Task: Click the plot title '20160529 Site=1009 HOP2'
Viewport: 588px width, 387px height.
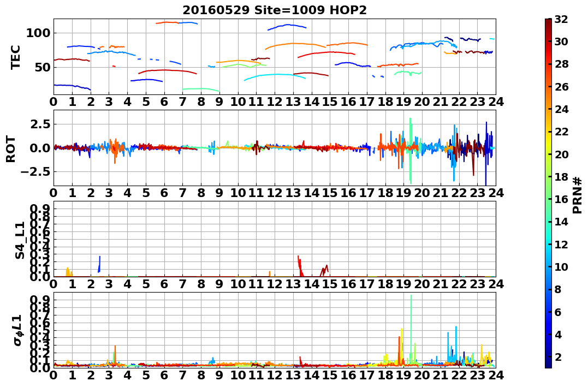Action: (275, 10)
